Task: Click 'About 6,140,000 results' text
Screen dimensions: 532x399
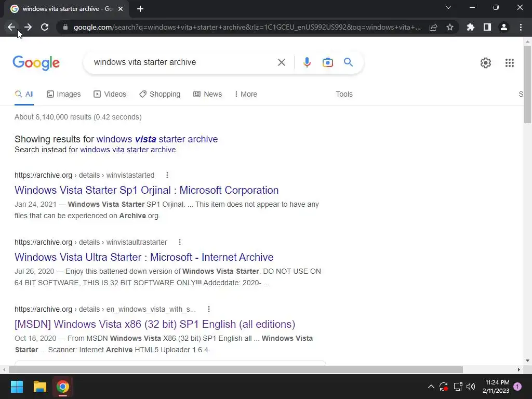Action: [78, 117]
